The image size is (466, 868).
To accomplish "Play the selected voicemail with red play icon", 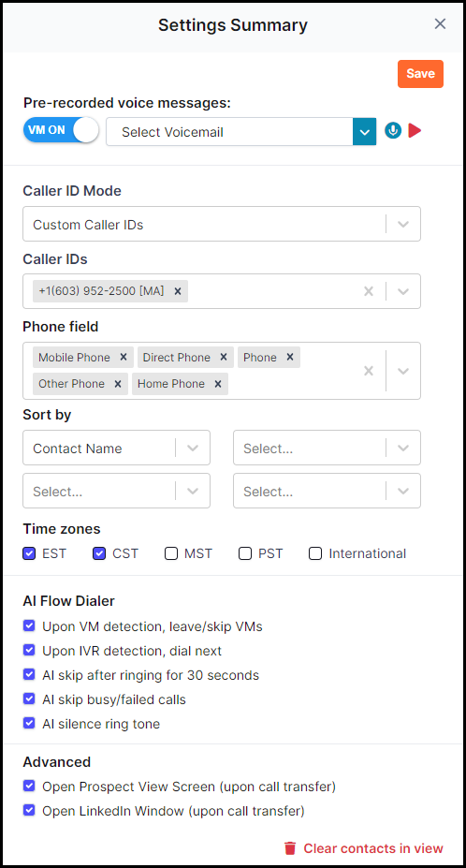I will tap(415, 131).
